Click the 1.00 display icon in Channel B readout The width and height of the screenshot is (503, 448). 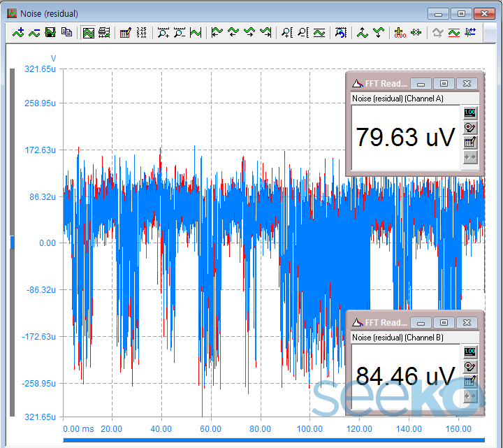coord(470,352)
